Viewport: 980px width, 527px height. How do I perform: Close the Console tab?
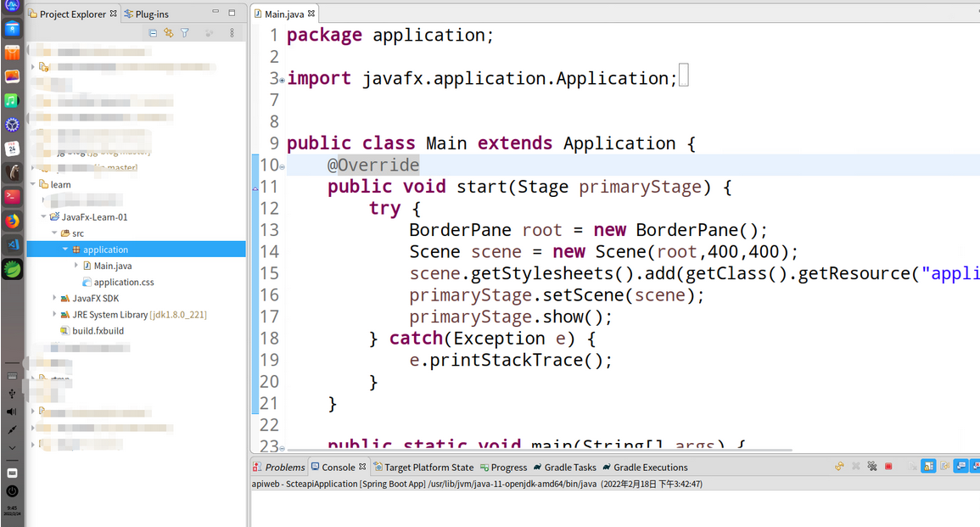click(x=362, y=467)
